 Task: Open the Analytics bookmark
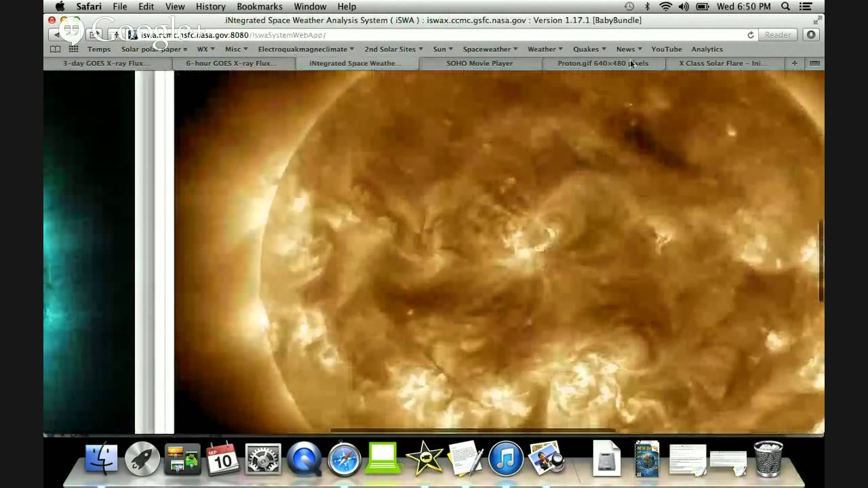(x=707, y=49)
